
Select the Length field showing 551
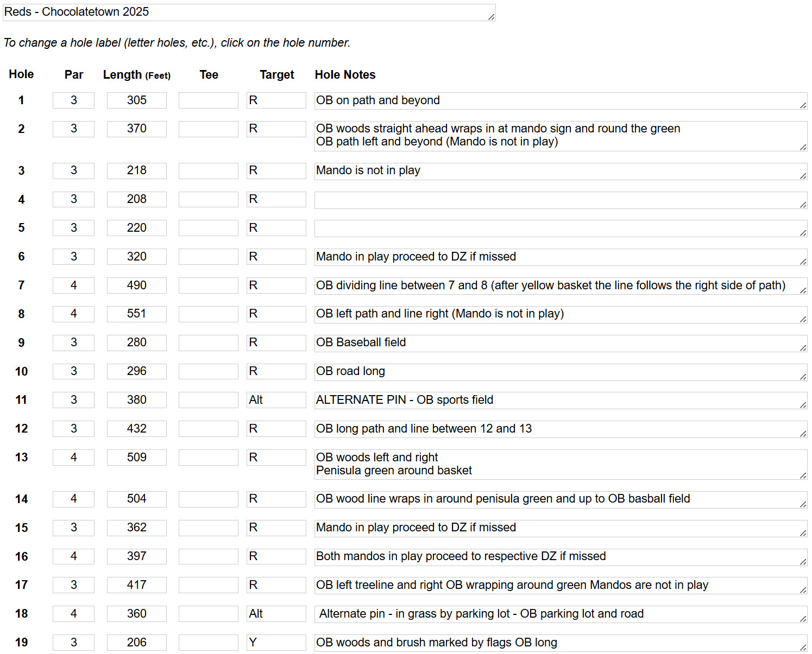click(x=137, y=314)
